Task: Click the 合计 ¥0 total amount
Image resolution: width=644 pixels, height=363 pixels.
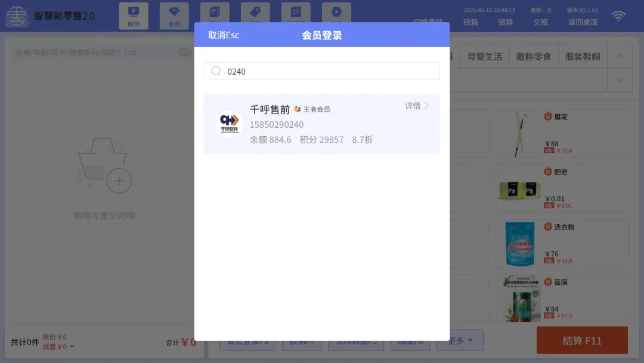Action: (x=181, y=342)
